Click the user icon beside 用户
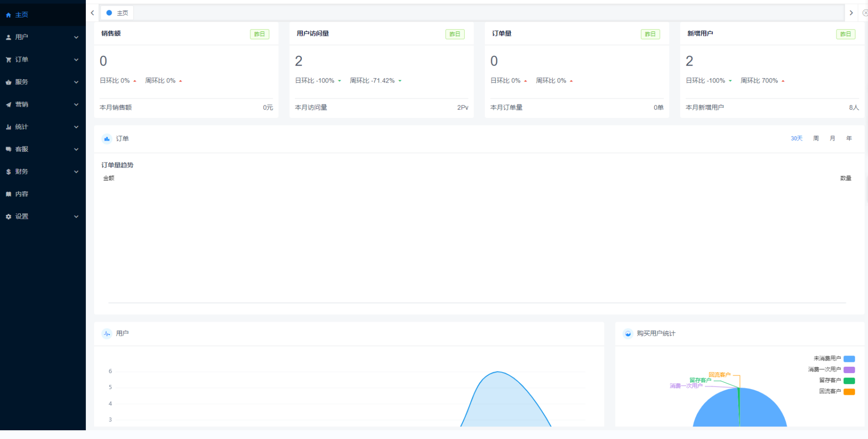This screenshot has width=868, height=439. click(8, 37)
